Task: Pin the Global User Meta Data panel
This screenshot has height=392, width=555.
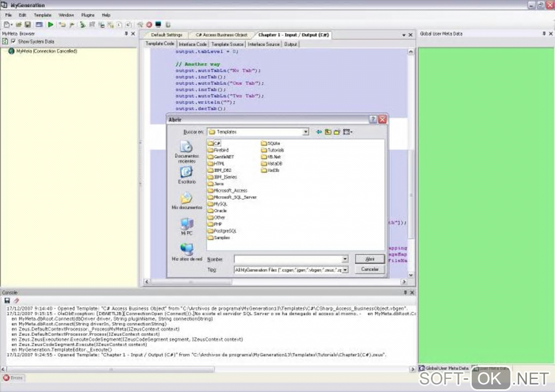Action: click(x=544, y=34)
